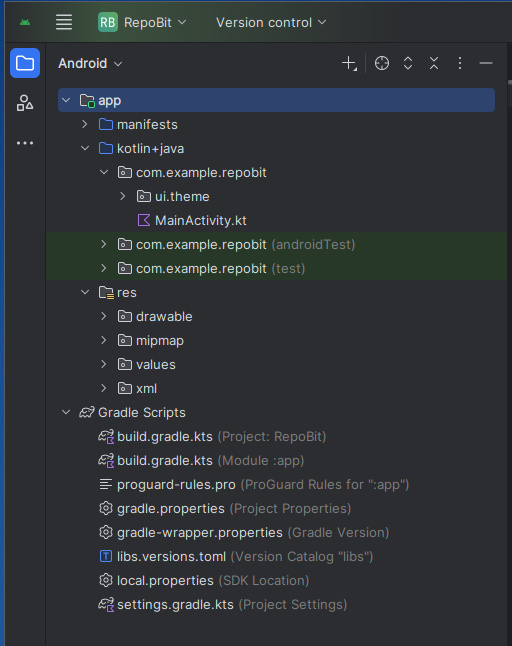Open the main hamburger menu
Viewport: 512px width, 646px height.
click(64, 22)
